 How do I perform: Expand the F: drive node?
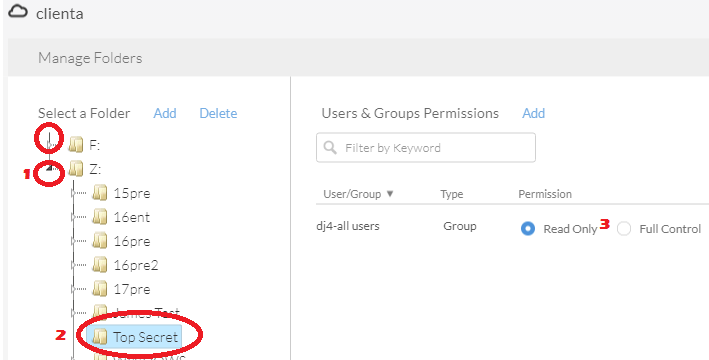tap(49, 145)
